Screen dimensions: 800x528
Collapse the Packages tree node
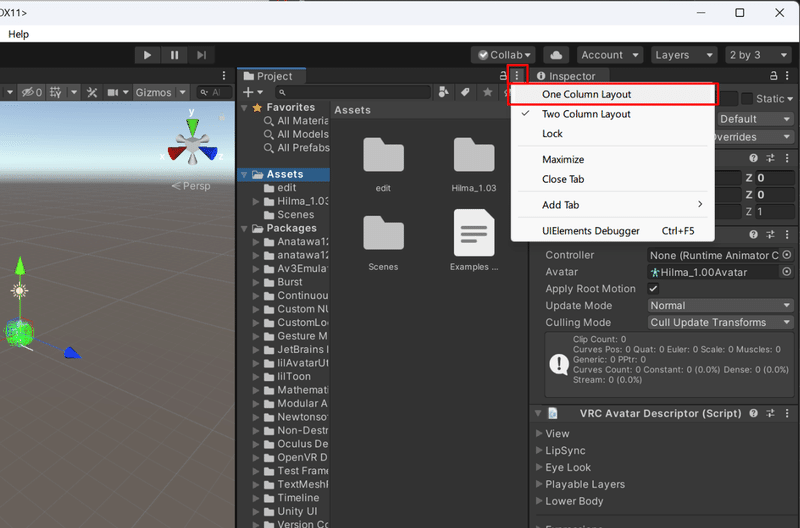coord(244,229)
